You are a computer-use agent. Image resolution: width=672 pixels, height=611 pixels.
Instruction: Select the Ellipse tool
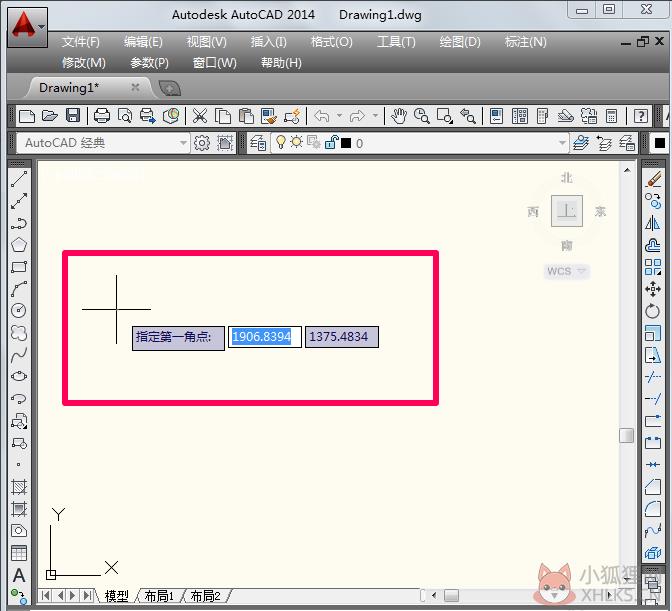click(x=19, y=377)
